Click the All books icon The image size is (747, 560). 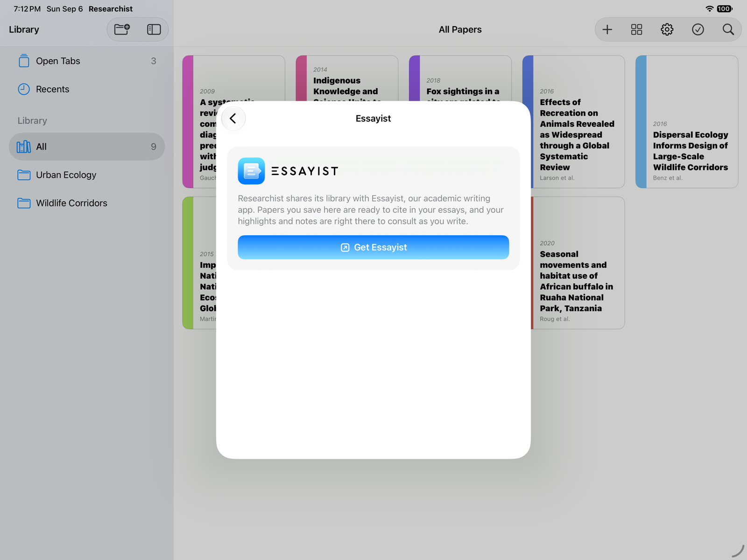[24, 147]
